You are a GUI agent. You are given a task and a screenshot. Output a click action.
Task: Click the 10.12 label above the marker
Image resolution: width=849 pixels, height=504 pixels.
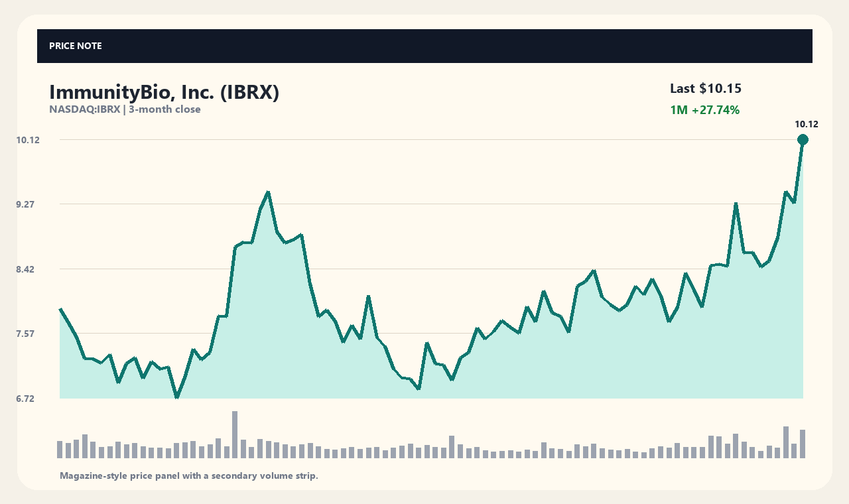pyautogui.click(x=807, y=124)
